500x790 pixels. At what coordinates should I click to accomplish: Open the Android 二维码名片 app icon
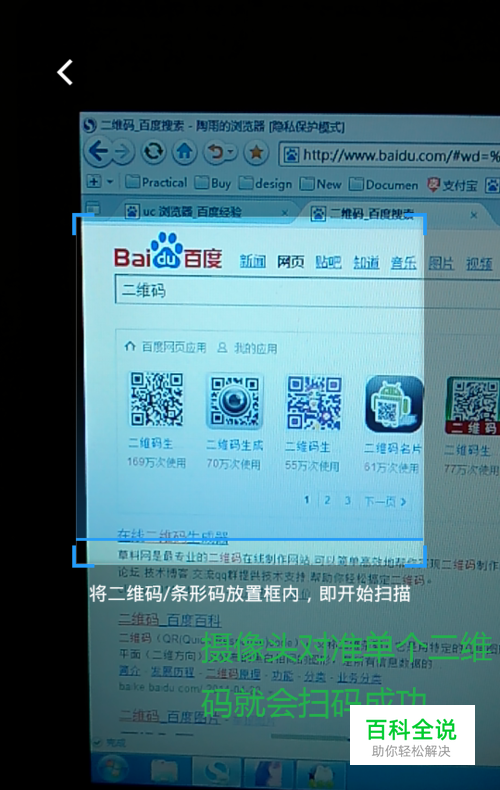click(394, 404)
